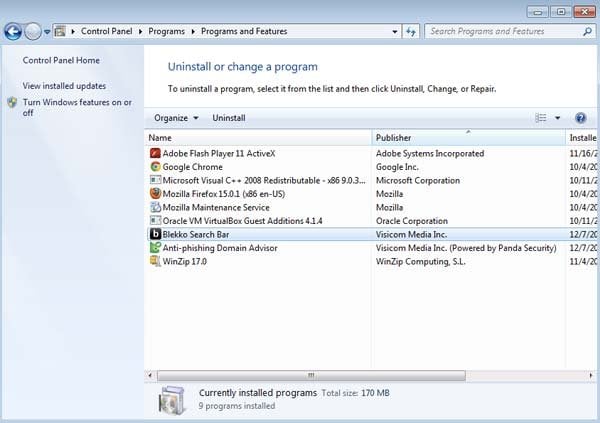Sort list by Name column header
600x423 pixels.
pyautogui.click(x=258, y=138)
